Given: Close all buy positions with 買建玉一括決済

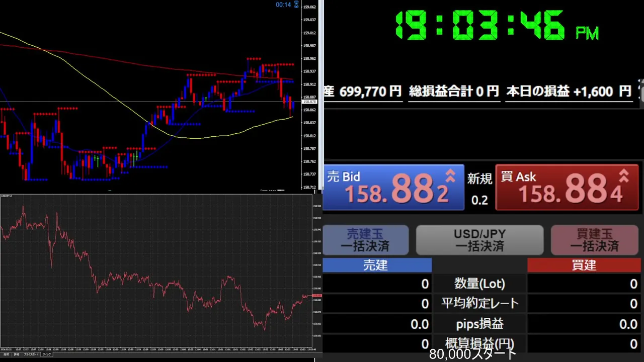Looking at the screenshot, I should click(x=594, y=240).
